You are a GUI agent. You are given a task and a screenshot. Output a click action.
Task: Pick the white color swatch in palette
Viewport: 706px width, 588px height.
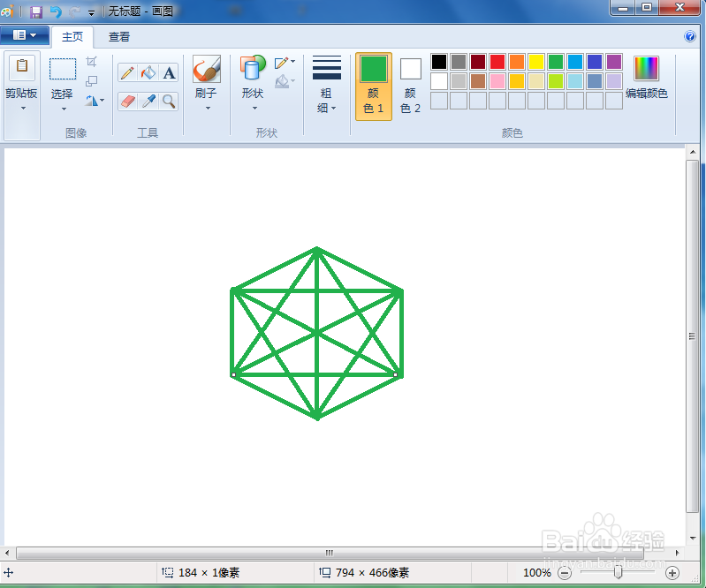[439, 81]
